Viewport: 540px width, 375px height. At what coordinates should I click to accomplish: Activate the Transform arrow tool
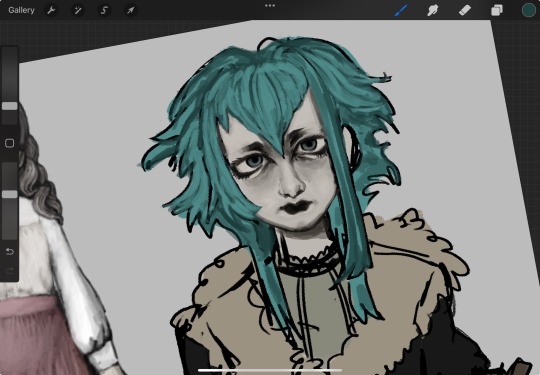pos(130,10)
